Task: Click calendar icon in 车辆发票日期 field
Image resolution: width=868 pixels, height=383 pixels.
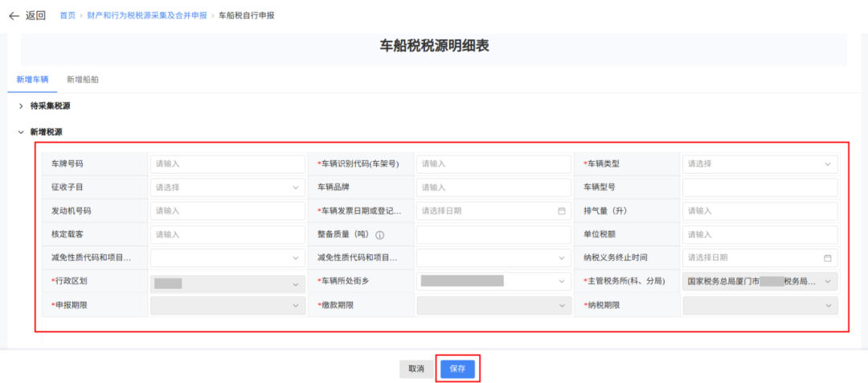Action: (x=561, y=211)
